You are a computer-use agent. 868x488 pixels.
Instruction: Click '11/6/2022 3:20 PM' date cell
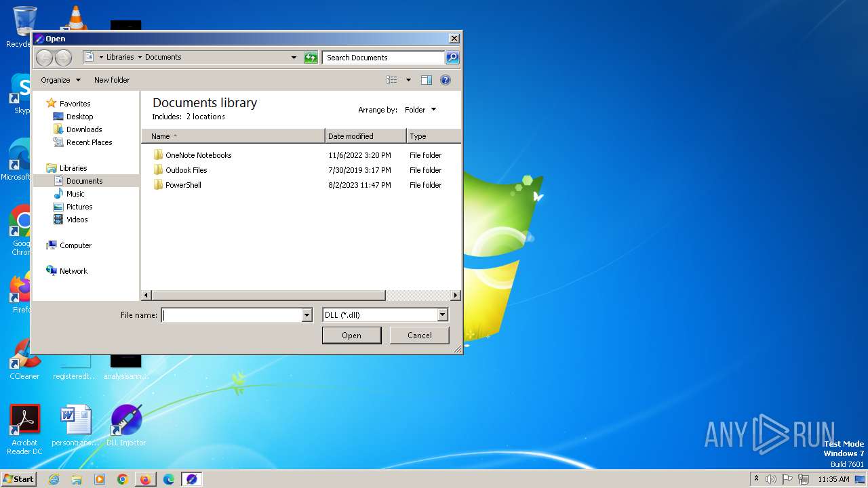[x=359, y=155]
